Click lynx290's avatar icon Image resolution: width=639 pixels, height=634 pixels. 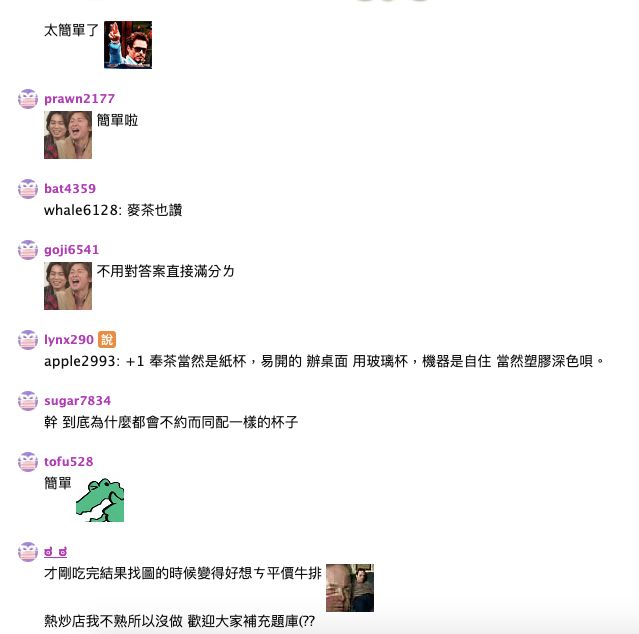[x=28, y=340]
